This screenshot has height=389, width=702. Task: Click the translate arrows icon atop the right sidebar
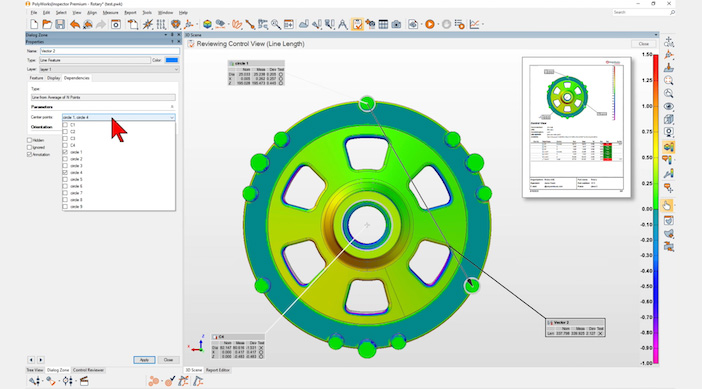(668, 42)
